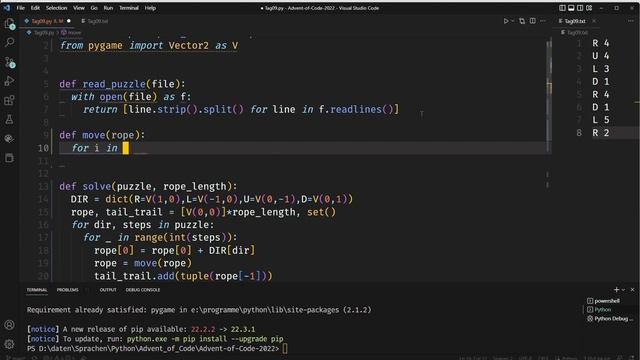The width and height of the screenshot is (640, 360).
Task: Select the OUTPUT panel tab
Action: [x=108, y=290]
